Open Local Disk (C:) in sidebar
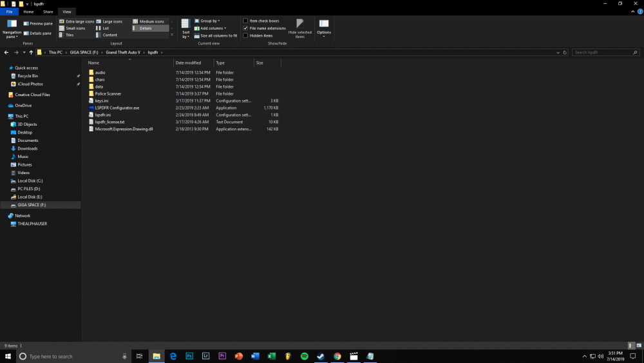644x363 pixels. tap(30, 181)
